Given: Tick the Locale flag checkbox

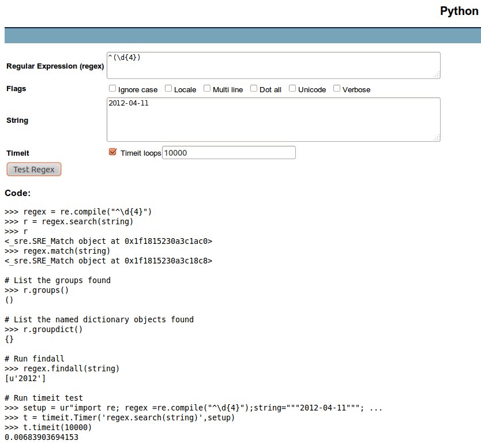Looking at the screenshot, I should [x=168, y=89].
